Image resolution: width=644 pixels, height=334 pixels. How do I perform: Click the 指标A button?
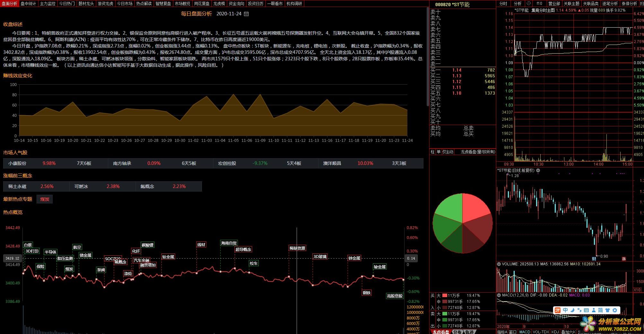(x=502, y=332)
